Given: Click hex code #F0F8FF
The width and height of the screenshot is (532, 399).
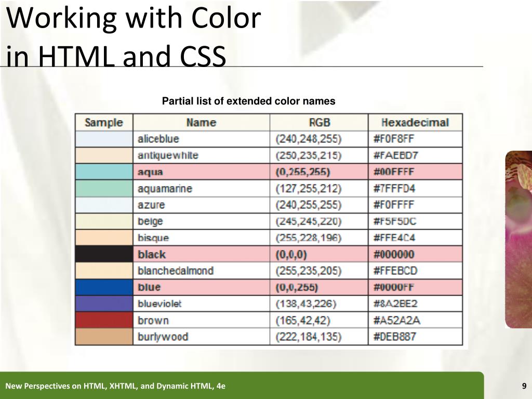Looking at the screenshot, I should (x=394, y=139).
